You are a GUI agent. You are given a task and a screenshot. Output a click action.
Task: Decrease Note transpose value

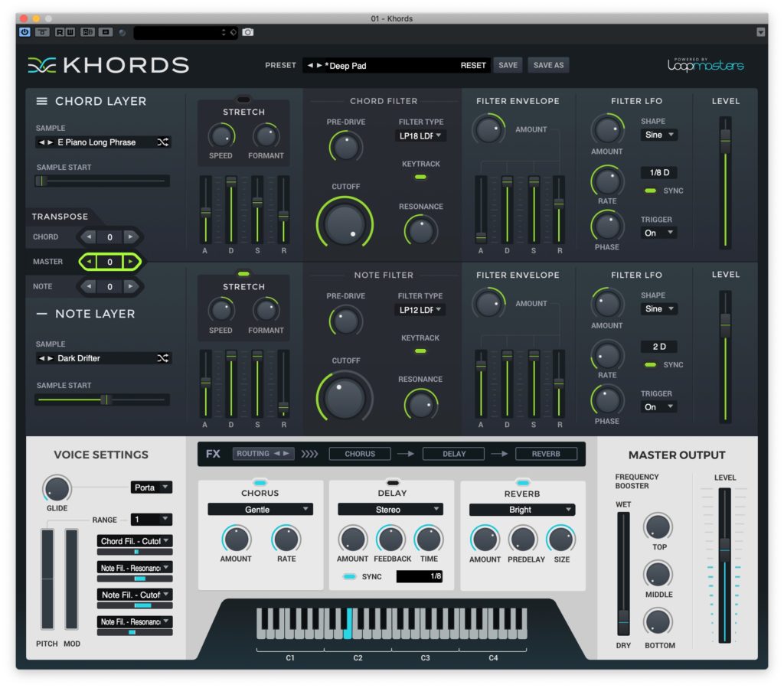89,286
